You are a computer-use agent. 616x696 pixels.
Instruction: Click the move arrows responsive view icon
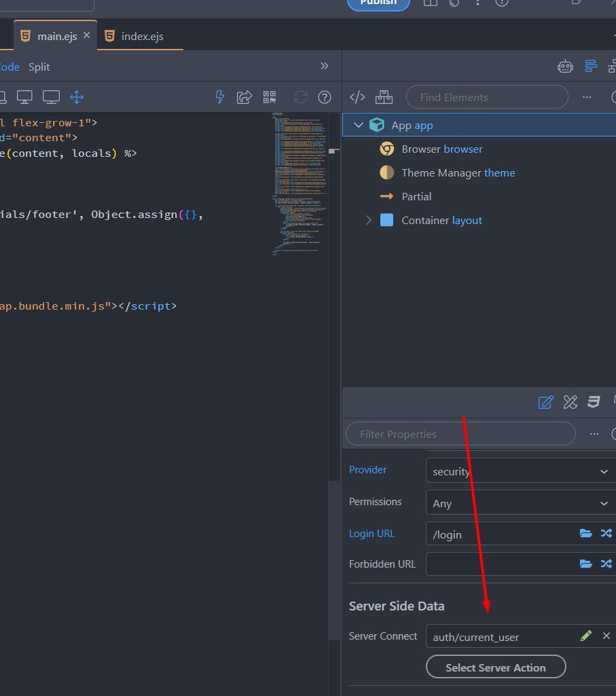click(x=77, y=97)
